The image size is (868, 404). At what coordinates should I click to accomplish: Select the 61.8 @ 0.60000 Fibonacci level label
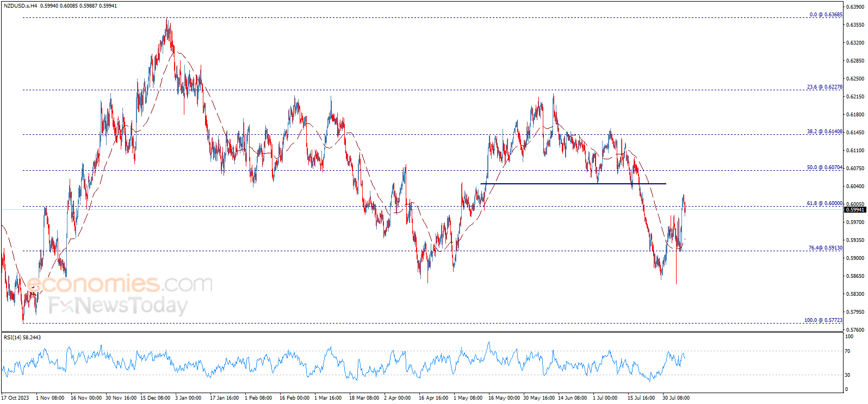pyautogui.click(x=824, y=203)
